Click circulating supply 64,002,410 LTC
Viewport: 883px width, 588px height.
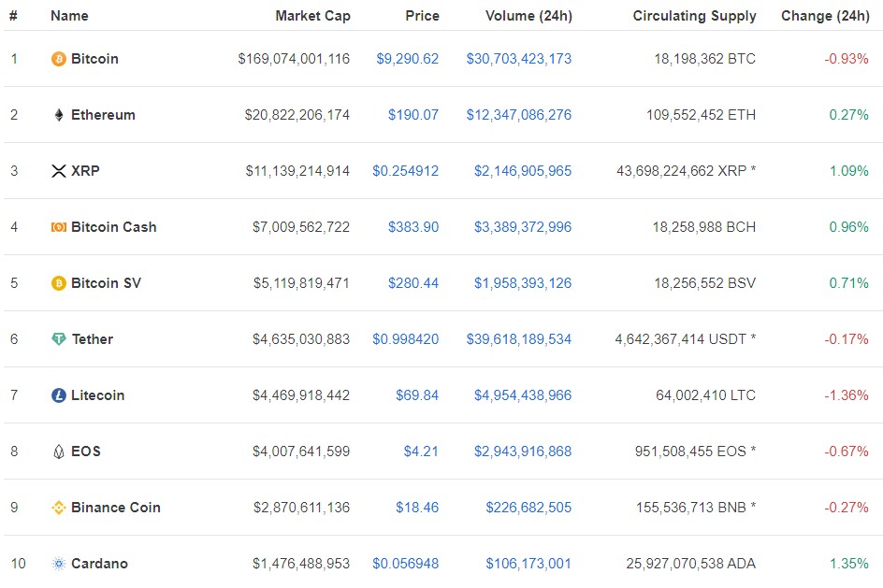(x=705, y=395)
